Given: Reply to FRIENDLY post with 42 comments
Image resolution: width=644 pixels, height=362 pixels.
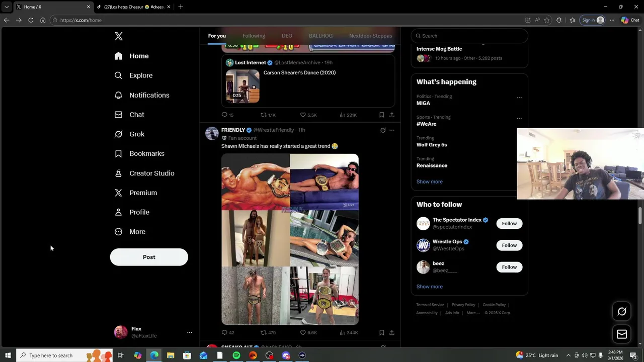Looking at the screenshot, I should (228, 333).
